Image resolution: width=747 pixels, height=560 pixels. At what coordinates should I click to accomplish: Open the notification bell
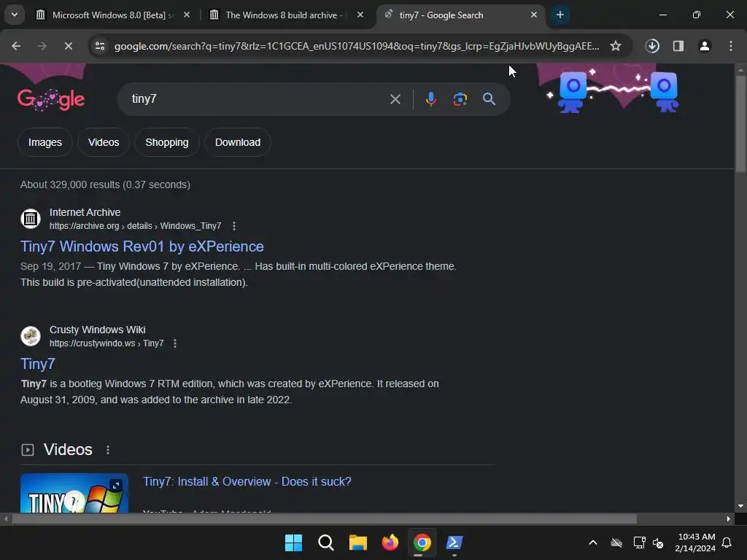[x=727, y=542]
